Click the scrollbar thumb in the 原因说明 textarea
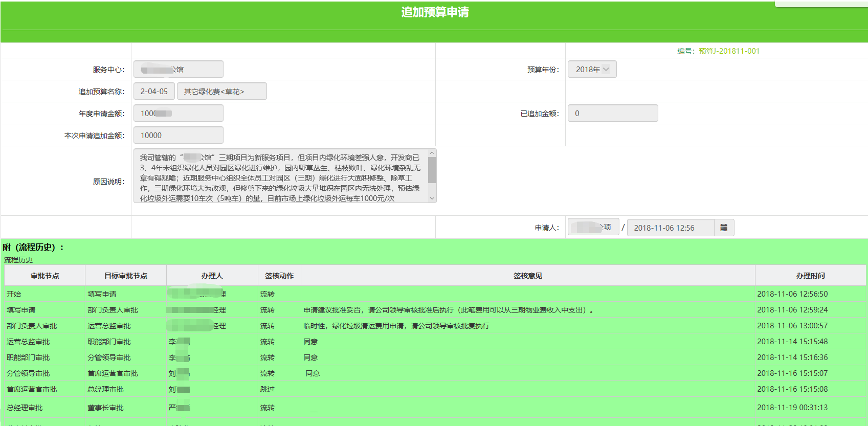868x426 pixels. point(432,170)
